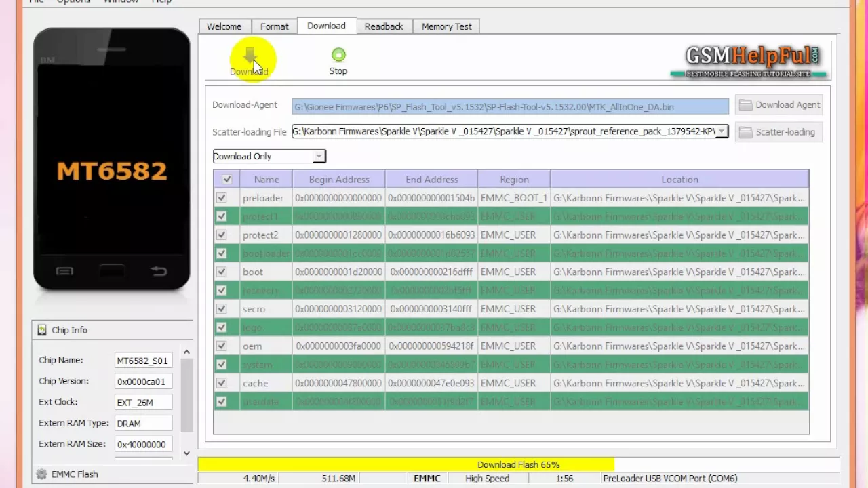The width and height of the screenshot is (868, 488).
Task: Click the location cell of the secro row
Action: pos(679,309)
